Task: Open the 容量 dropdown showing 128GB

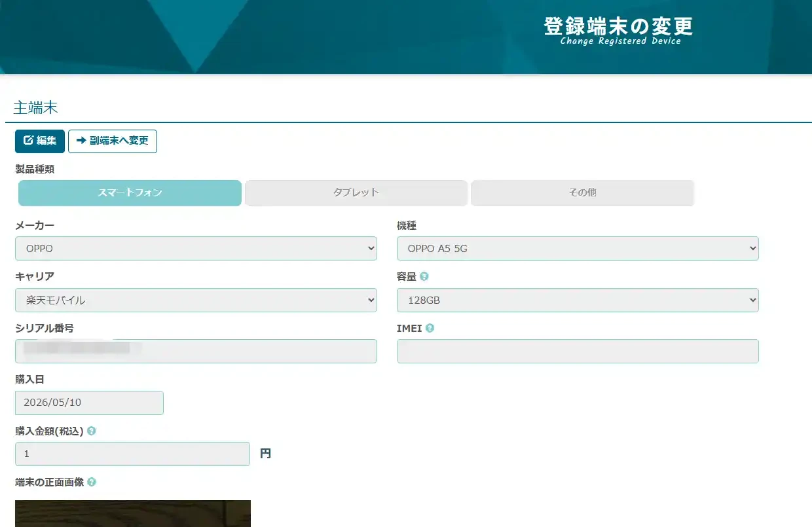Action: [x=578, y=300]
